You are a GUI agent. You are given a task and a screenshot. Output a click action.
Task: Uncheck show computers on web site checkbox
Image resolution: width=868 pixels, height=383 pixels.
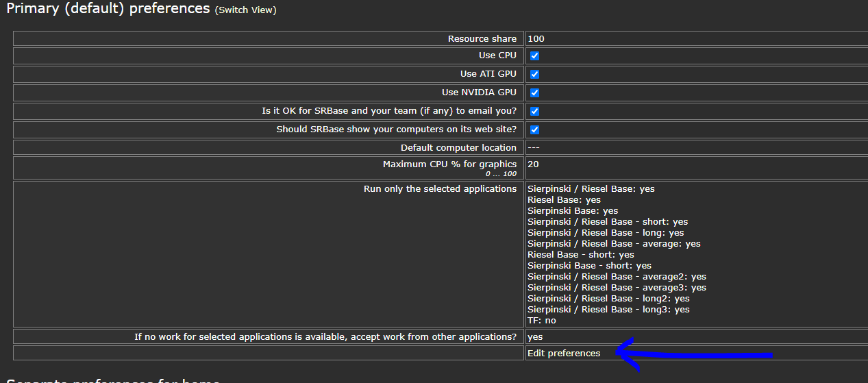pyautogui.click(x=534, y=130)
